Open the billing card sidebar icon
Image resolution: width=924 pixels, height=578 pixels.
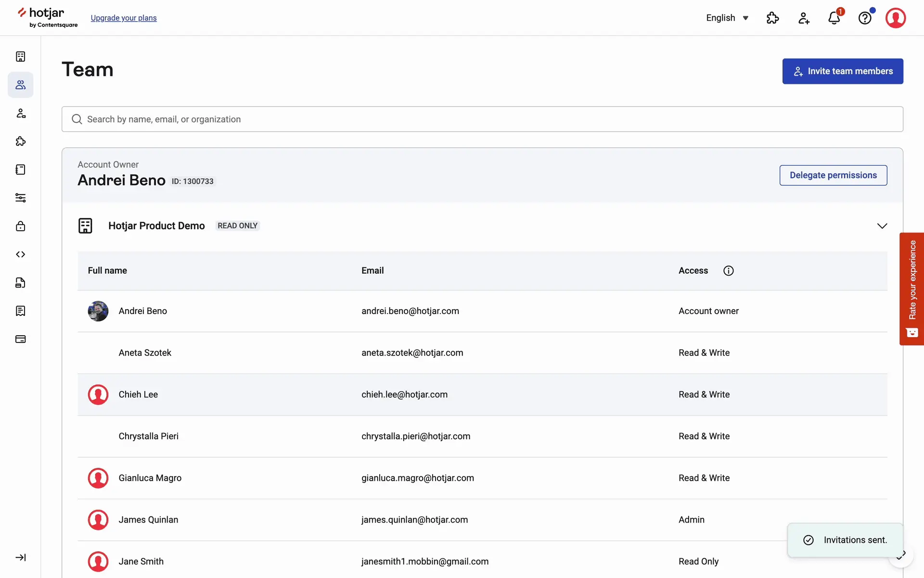coord(20,339)
